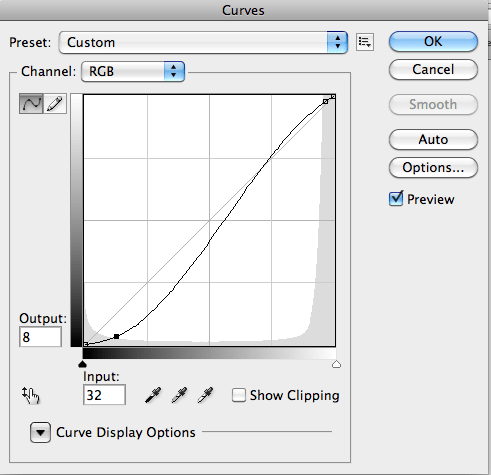Open the Preset dropdown showing Custom

click(x=203, y=42)
